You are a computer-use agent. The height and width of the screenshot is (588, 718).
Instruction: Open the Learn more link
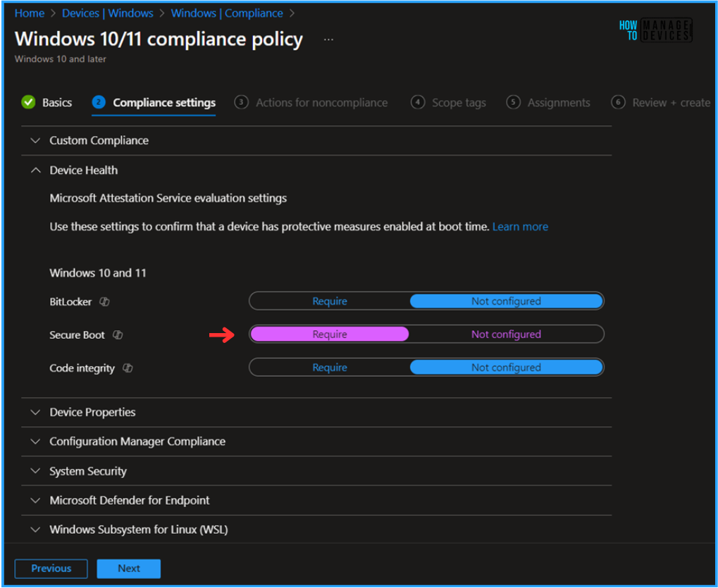[x=520, y=227]
